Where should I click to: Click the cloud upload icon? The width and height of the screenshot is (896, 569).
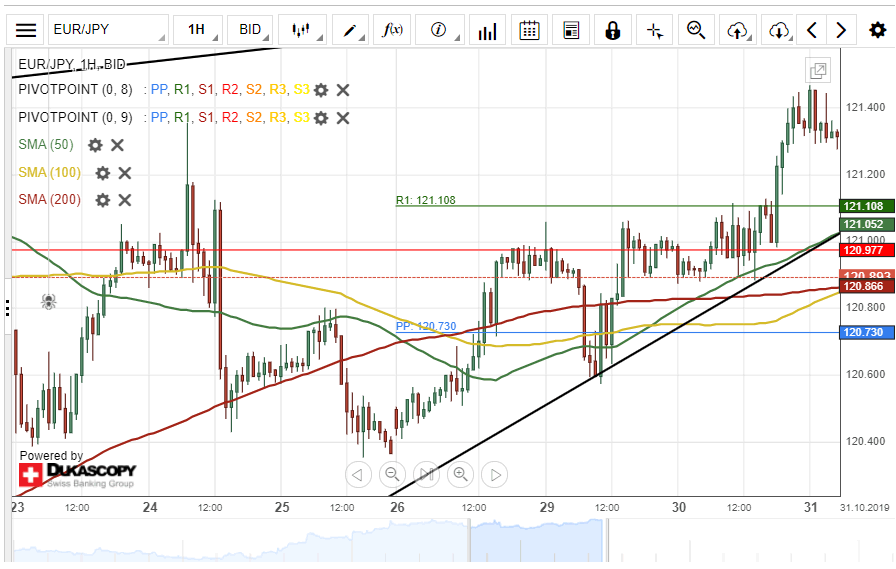[x=738, y=30]
